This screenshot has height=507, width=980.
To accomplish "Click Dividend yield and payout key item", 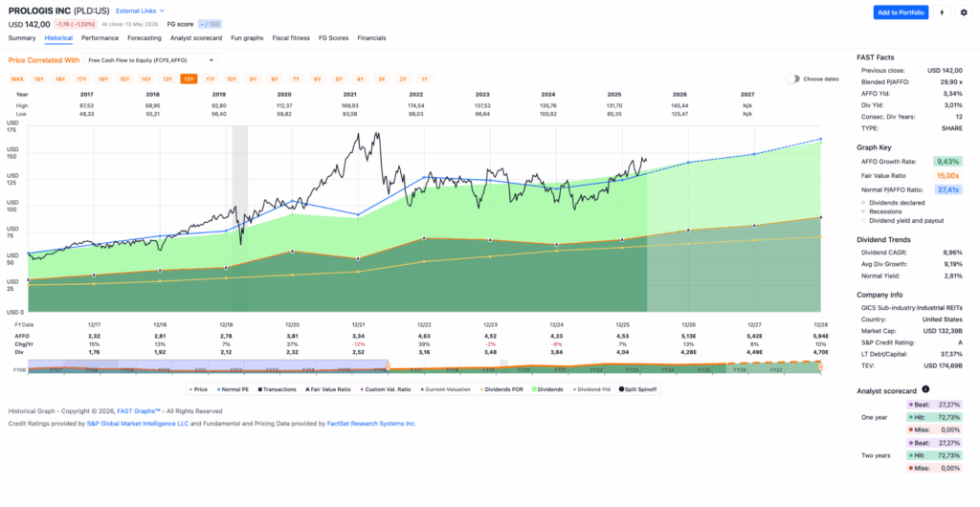I will (902, 220).
